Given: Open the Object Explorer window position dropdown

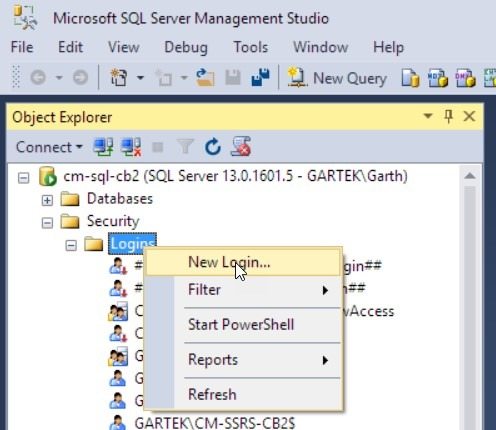Looking at the screenshot, I should [x=428, y=116].
